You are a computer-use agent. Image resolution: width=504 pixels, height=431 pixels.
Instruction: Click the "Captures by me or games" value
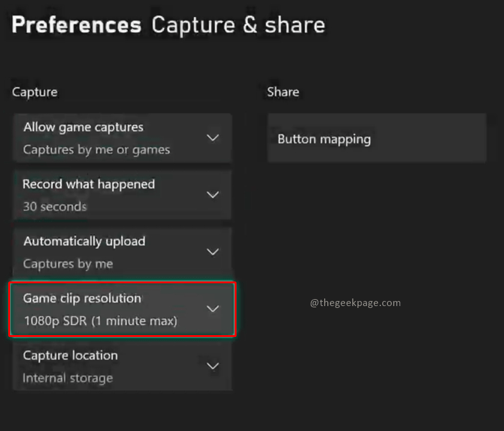tap(97, 150)
